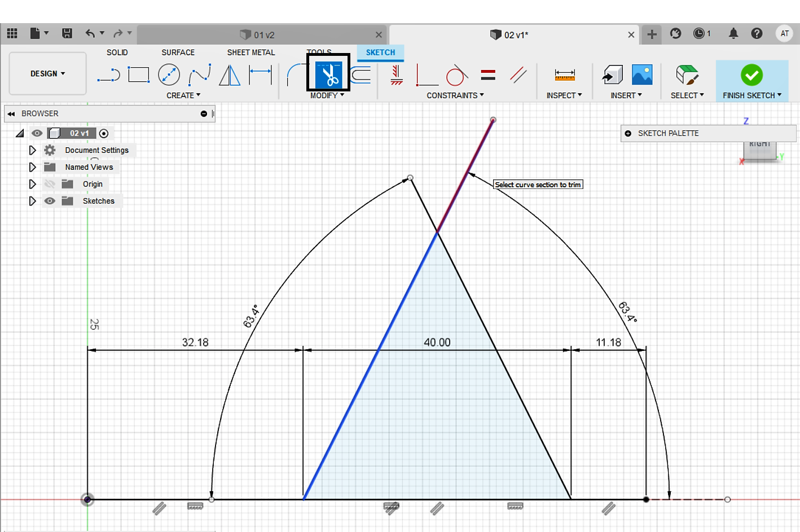The image size is (800, 532).
Task: Click the Save icon
Action: pyautogui.click(x=67, y=33)
